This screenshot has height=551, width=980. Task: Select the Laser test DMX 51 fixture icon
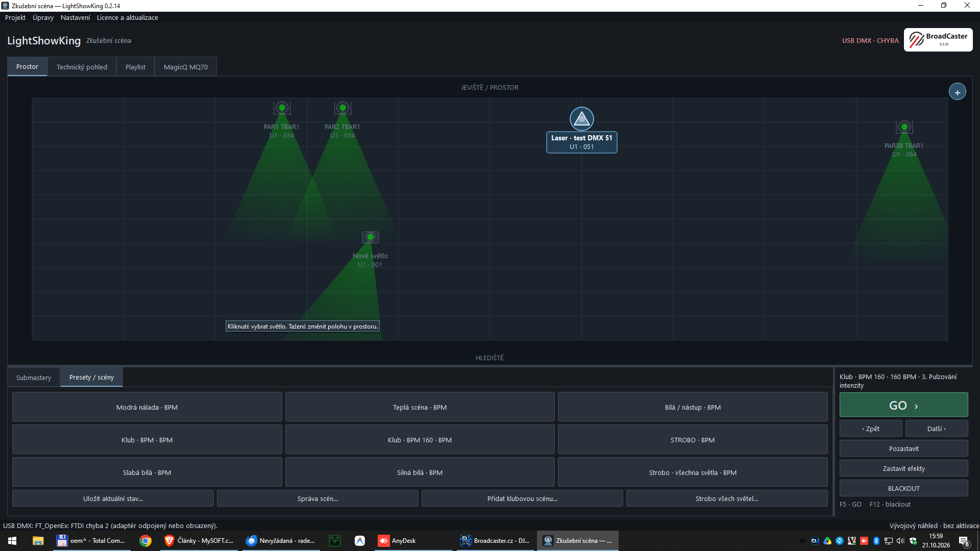581,119
